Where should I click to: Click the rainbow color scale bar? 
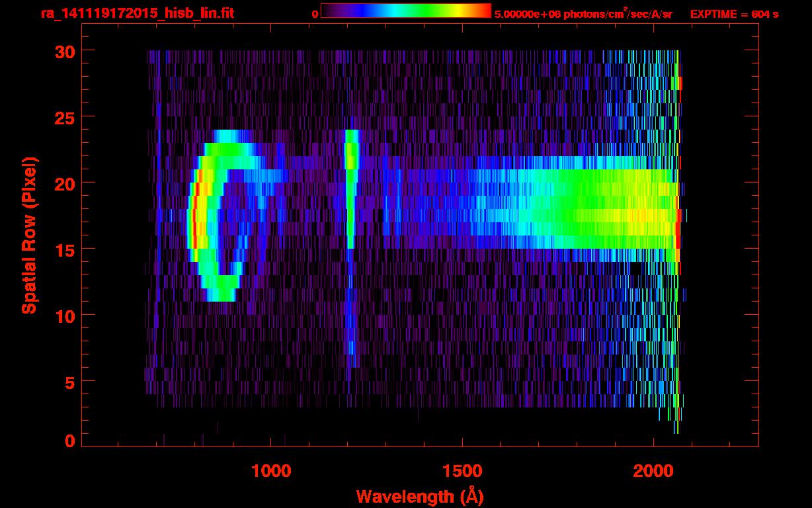coord(406,11)
